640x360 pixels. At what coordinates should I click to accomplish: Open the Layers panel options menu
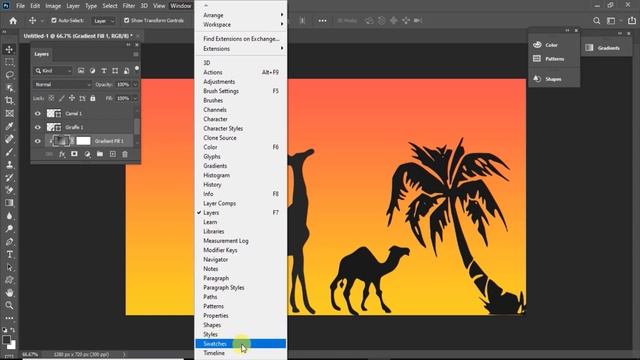[x=136, y=54]
